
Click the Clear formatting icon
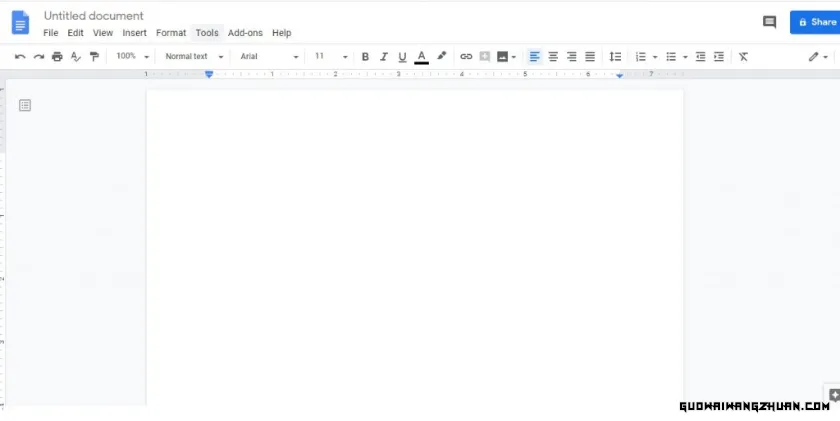pyautogui.click(x=743, y=57)
